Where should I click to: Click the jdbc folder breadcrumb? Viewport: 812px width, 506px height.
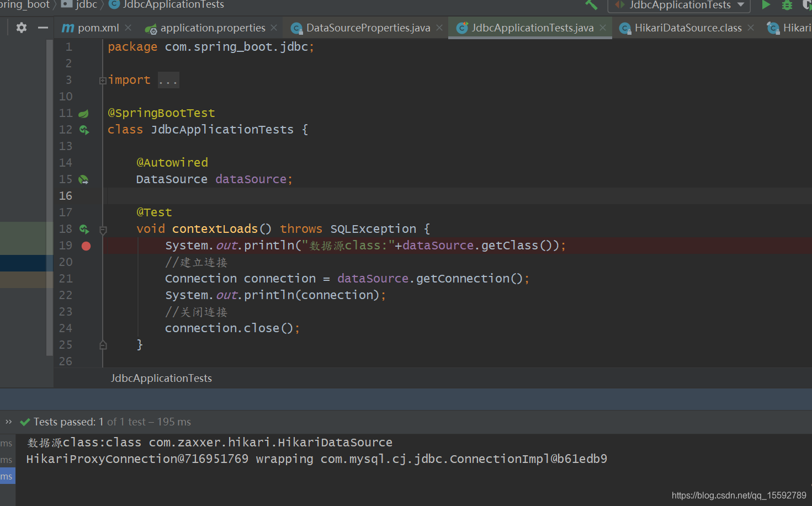point(80,5)
